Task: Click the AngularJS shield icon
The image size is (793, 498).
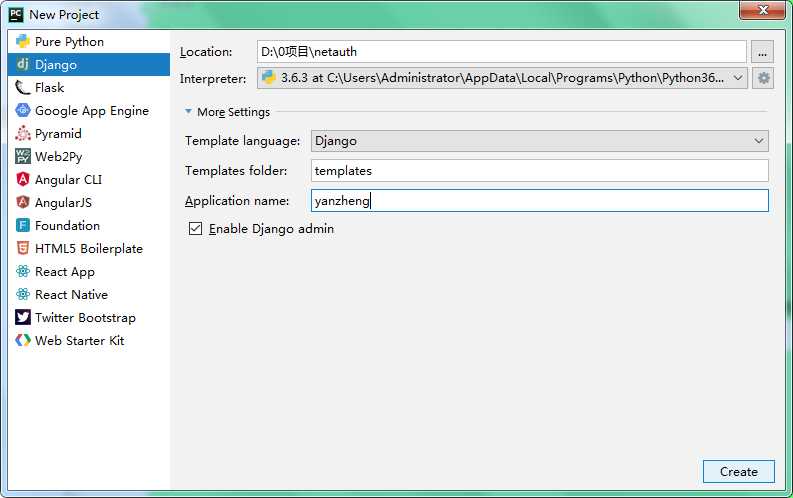Action: tap(23, 202)
